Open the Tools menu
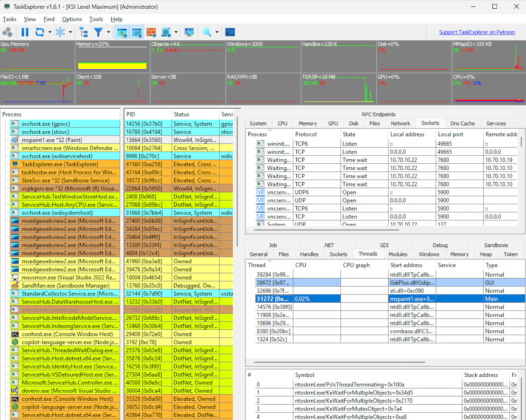 pos(96,19)
